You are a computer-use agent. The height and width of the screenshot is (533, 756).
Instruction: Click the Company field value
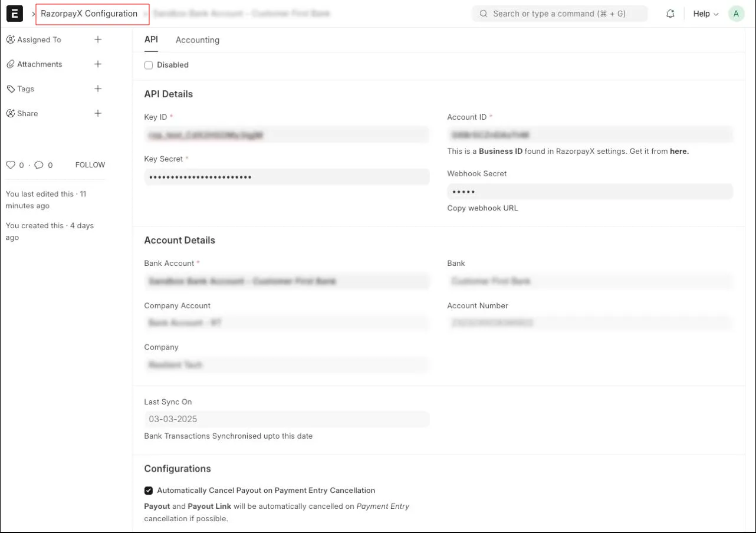[287, 365]
